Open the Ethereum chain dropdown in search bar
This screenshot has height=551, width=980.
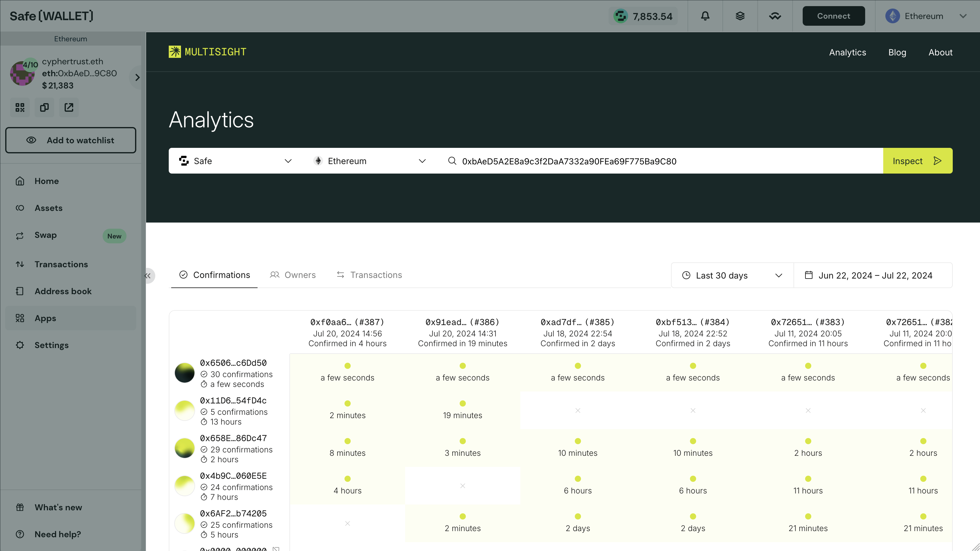click(370, 161)
